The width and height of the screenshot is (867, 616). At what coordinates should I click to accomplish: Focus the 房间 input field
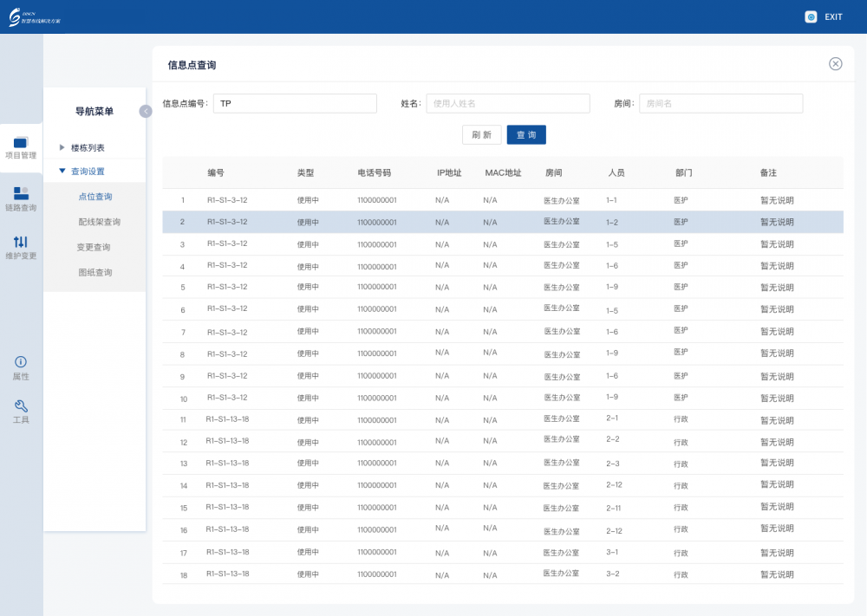tap(721, 103)
